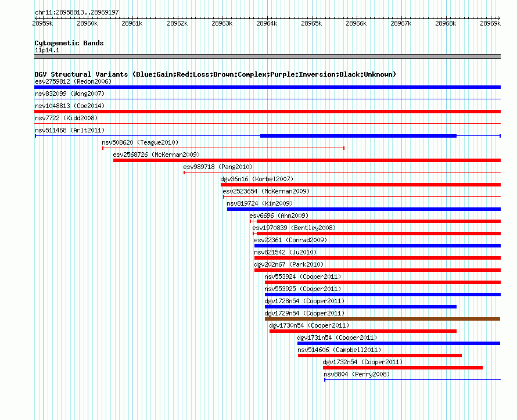Click the nsv821542 (Ju2010) label

pos(285,252)
